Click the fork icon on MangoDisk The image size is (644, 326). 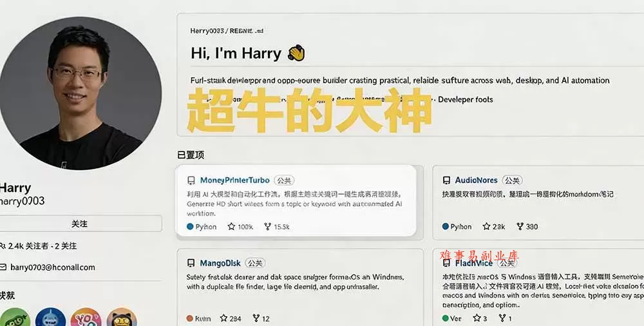pyautogui.click(x=256, y=318)
